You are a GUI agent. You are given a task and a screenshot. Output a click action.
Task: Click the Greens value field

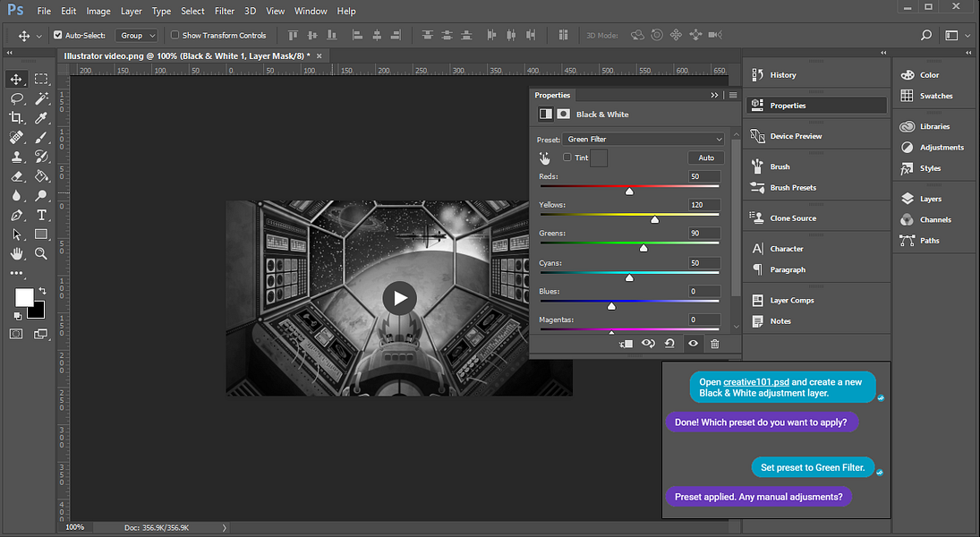[x=703, y=234]
